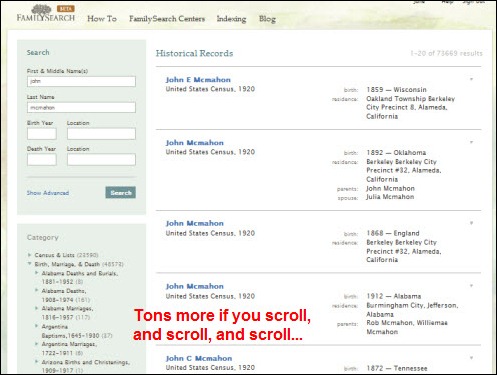
Task: Focus the First & Middle Name(s) field
Action: coord(81,81)
